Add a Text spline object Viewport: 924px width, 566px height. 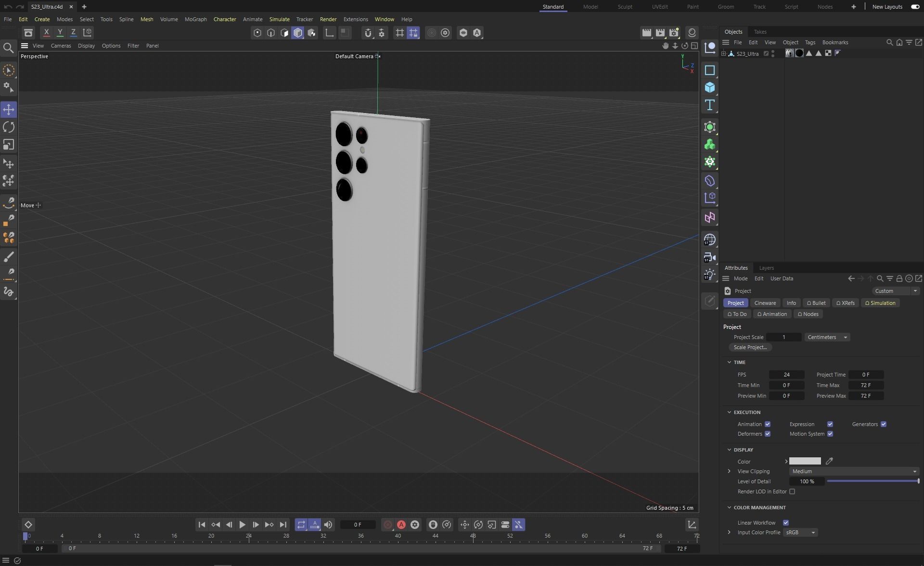tap(710, 105)
